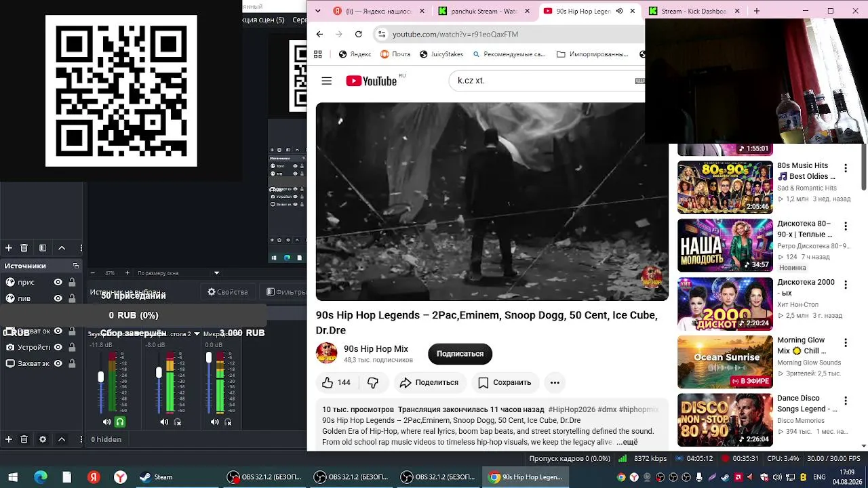Open the JuicyStakes bookmark
This screenshot has height=488, width=868.
pos(441,54)
